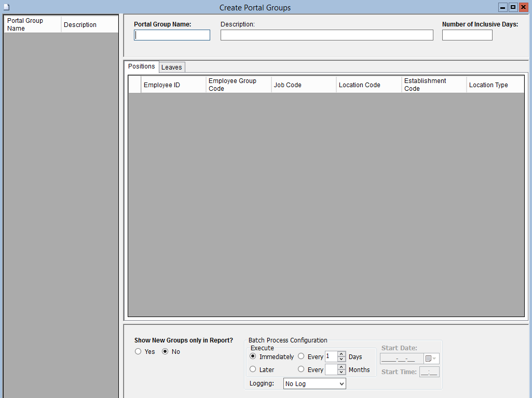Screen dimensions: 532x398
Task: Increase the Days interval with up arrow
Action: (342, 354)
